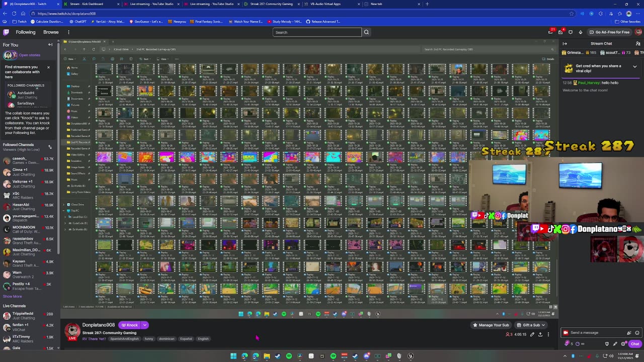This screenshot has height=362, width=644.
Task: Open Twitch notifications inbox with 21 badge
Action: [x=551, y=32]
